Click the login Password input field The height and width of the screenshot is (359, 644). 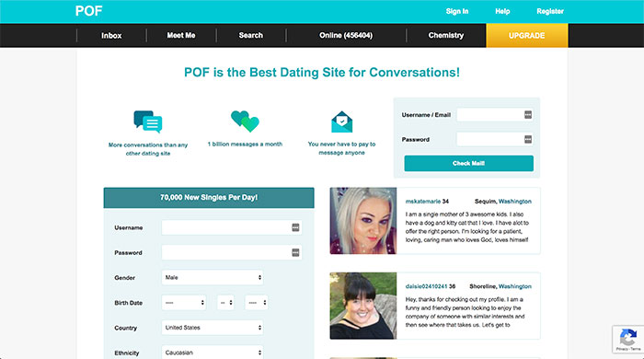tap(495, 139)
